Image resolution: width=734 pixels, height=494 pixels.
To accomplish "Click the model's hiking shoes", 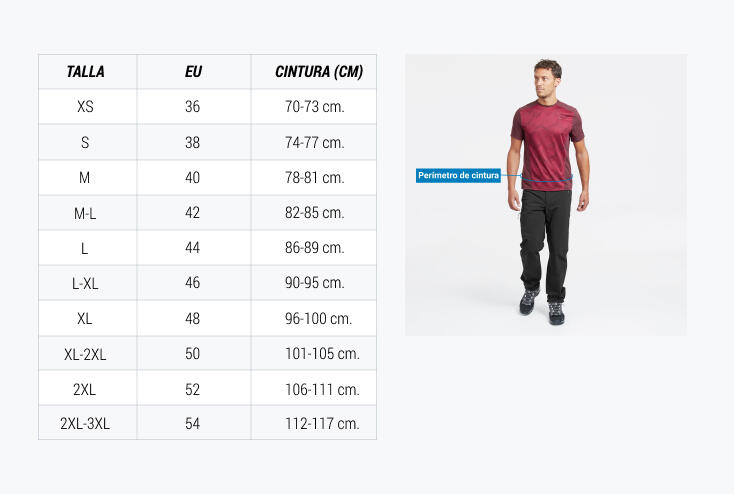I will coord(543,307).
